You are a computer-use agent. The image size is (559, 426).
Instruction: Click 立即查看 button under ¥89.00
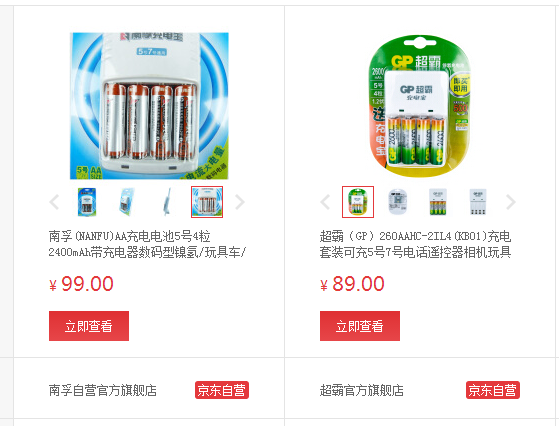(x=360, y=326)
